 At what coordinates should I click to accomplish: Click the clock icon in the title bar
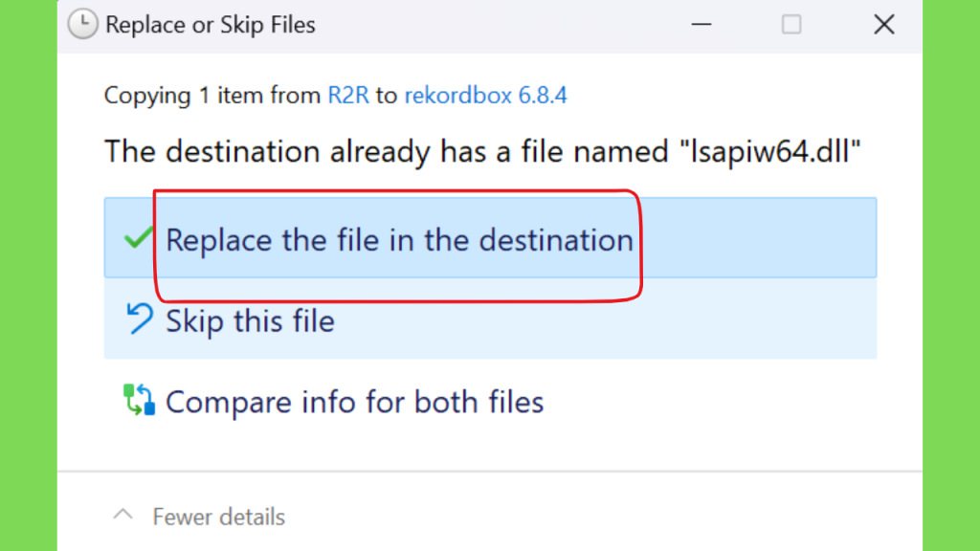[x=82, y=24]
